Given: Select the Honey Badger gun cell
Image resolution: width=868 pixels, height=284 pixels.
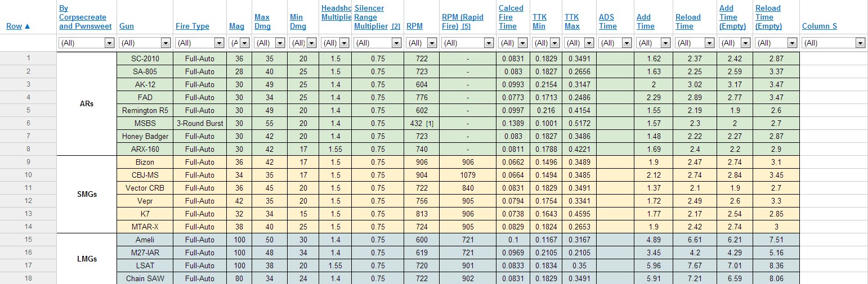Looking at the screenshot, I should tap(144, 136).
